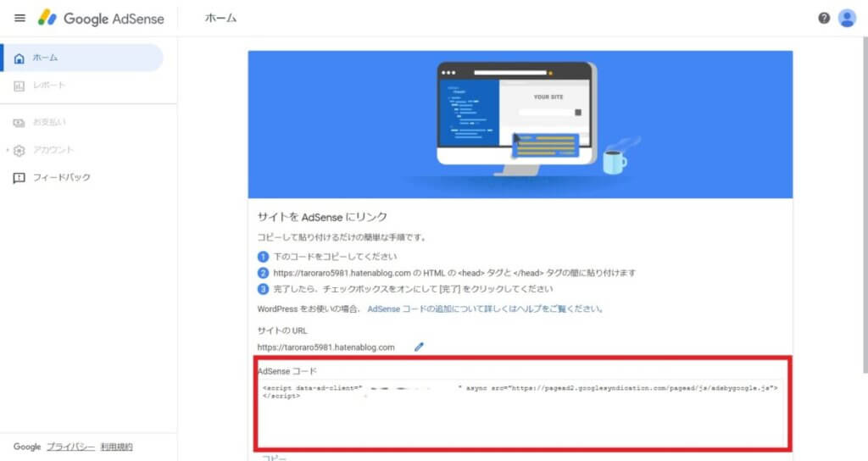Click the monitor illustration banner
Image resolution: width=868 pixels, height=461 pixels.
click(520, 125)
